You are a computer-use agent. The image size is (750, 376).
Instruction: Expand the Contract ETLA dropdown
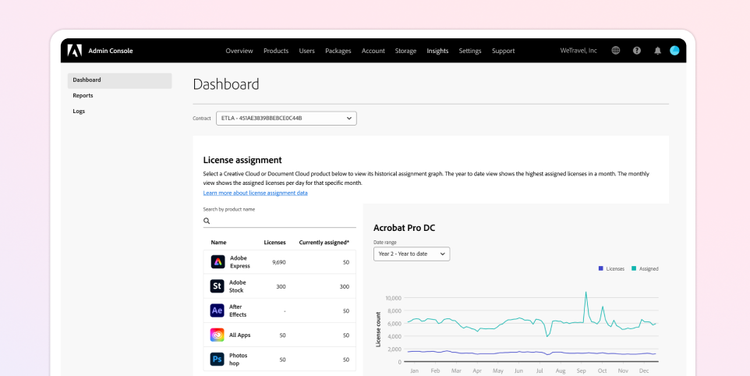coord(286,118)
